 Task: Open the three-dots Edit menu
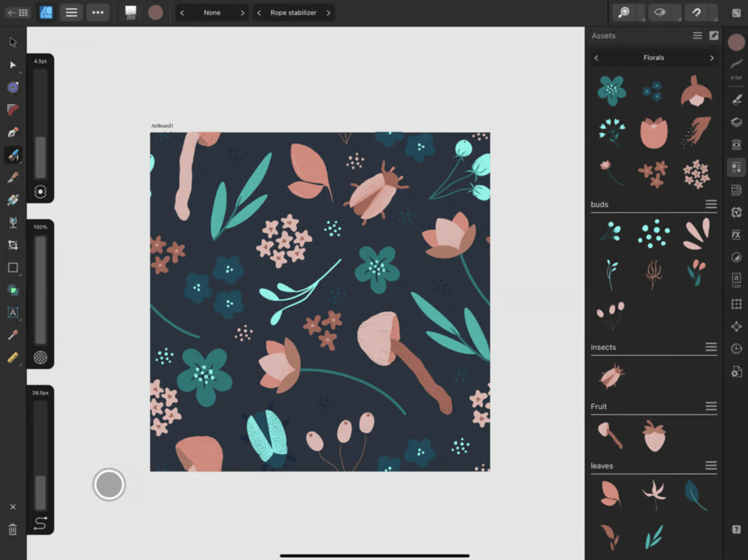click(x=98, y=12)
